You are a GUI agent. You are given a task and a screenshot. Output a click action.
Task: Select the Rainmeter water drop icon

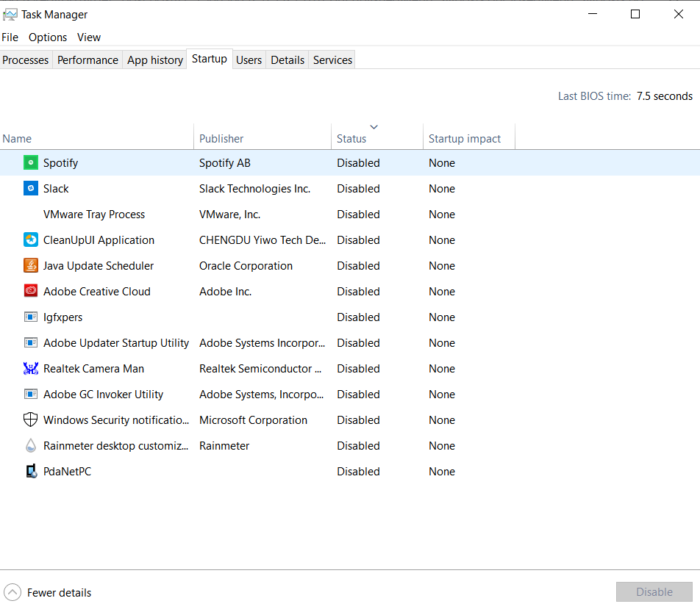point(30,446)
